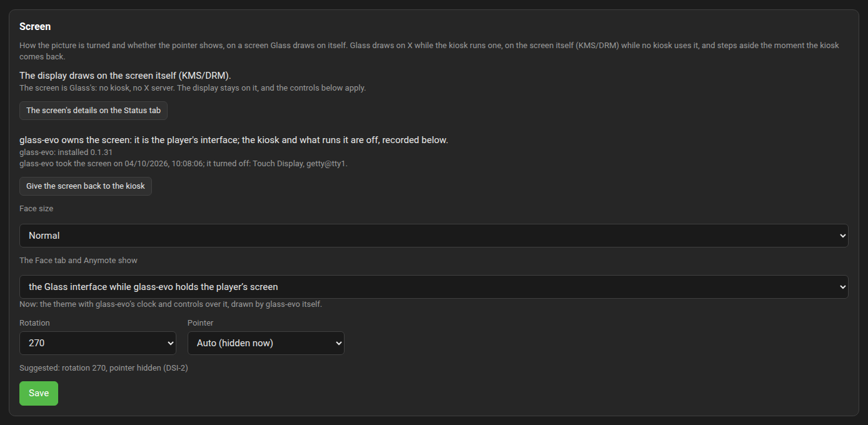Click the 'Pointer' label
868x425 pixels.
point(201,323)
